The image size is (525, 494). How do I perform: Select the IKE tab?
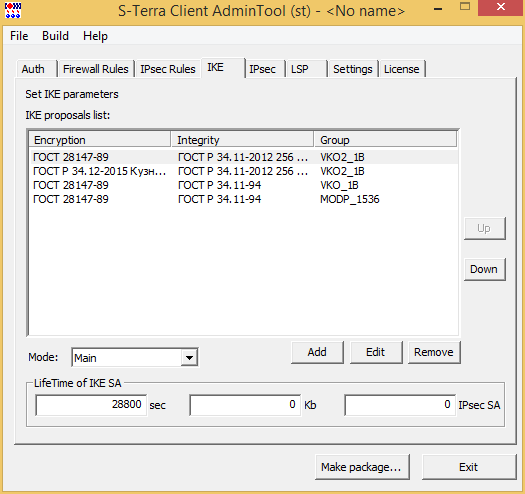[223, 68]
